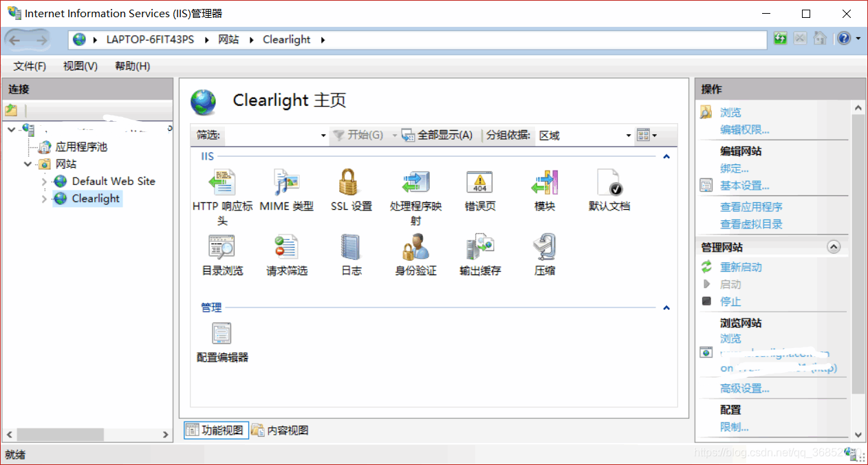The image size is (868, 465).
Task: Open the HTTP 响应标头 icon
Action: [x=222, y=183]
